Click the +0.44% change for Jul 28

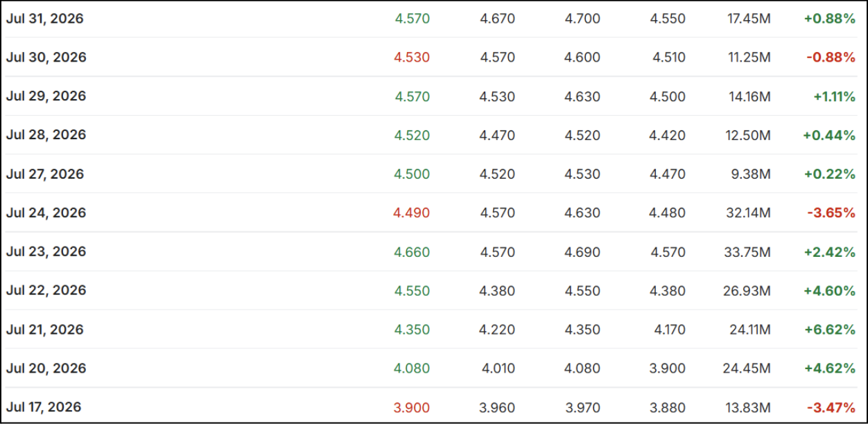coord(829,135)
